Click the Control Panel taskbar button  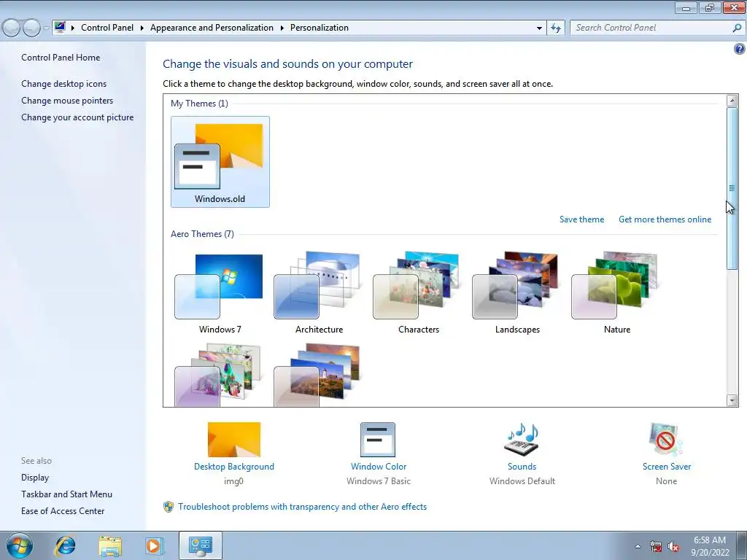click(200, 545)
